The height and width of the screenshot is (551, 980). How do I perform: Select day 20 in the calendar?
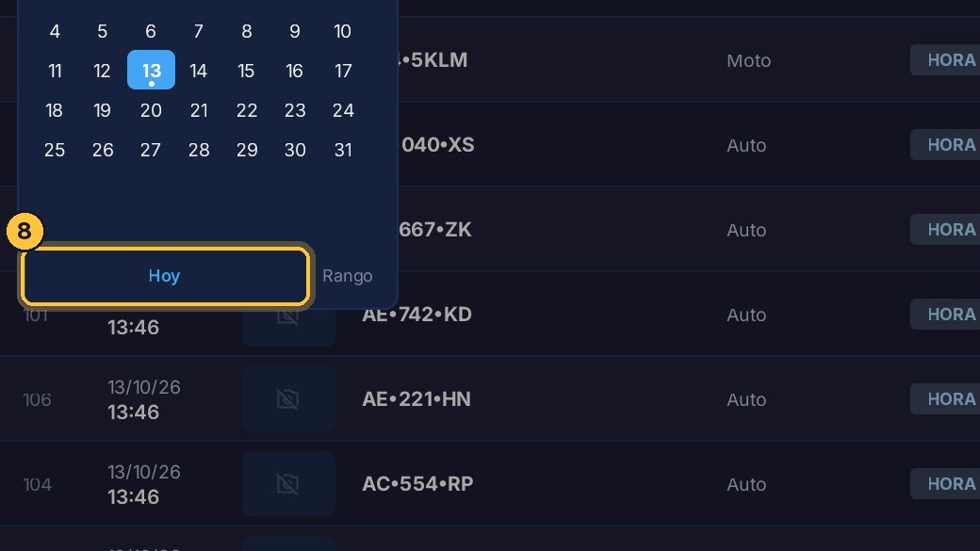tap(152, 110)
